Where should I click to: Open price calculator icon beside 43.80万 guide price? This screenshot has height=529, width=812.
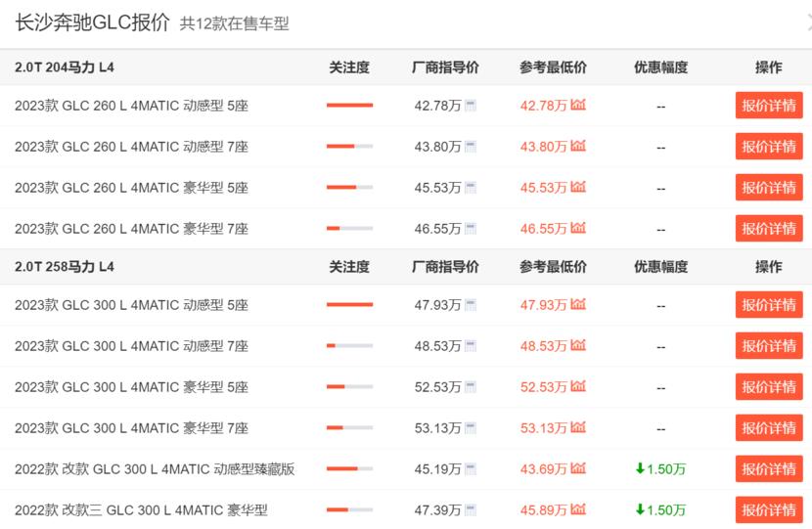[471, 147]
